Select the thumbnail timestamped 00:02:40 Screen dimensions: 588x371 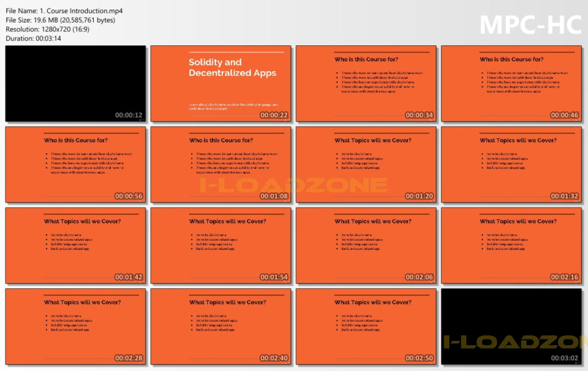(x=221, y=327)
